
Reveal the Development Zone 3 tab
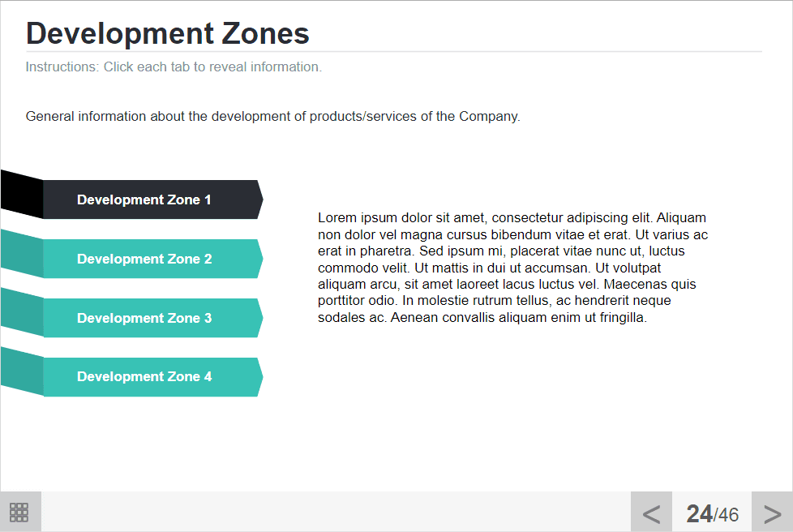coord(144,318)
